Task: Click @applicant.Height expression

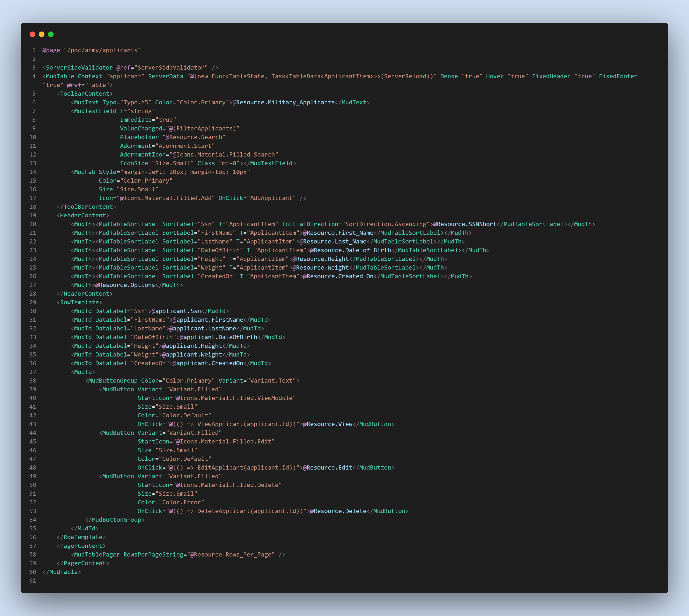Action: (192, 346)
